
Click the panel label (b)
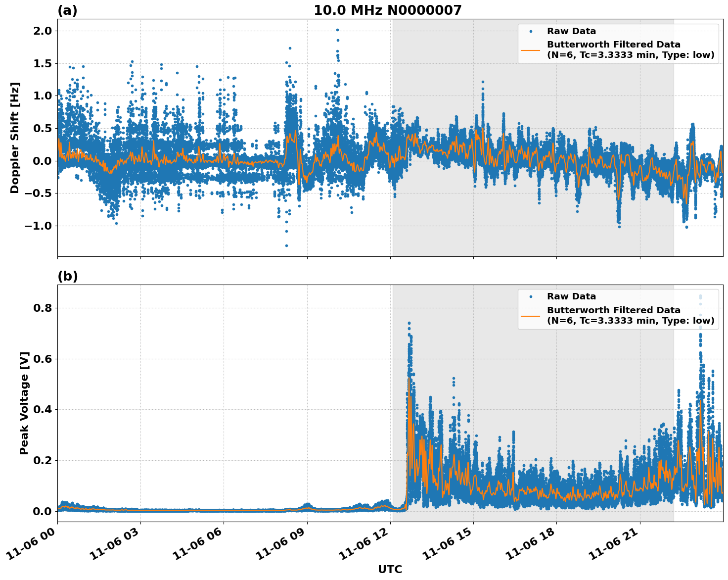click(68, 276)
